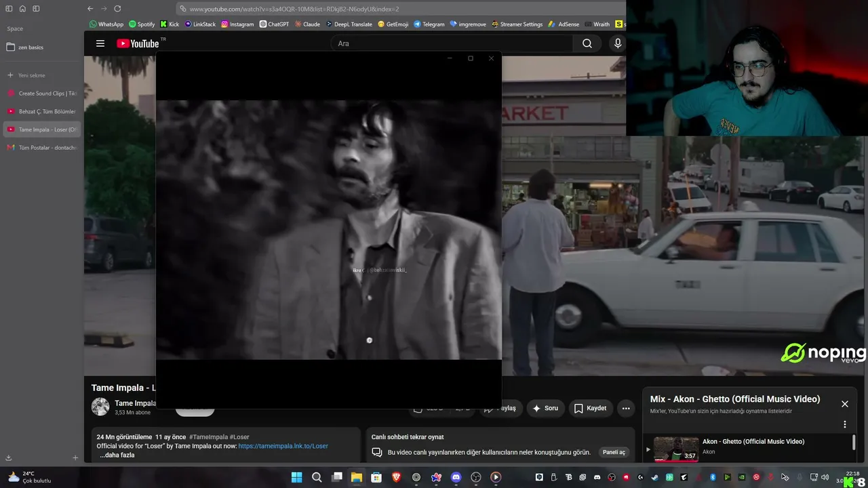The image size is (868, 488).
Task: Open the Spotify bookmark
Action: (142, 24)
